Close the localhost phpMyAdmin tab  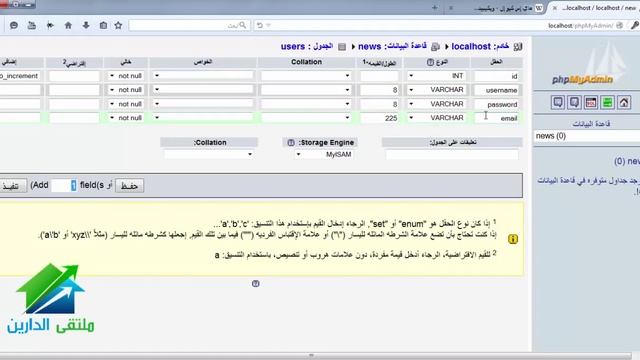click(x=555, y=8)
